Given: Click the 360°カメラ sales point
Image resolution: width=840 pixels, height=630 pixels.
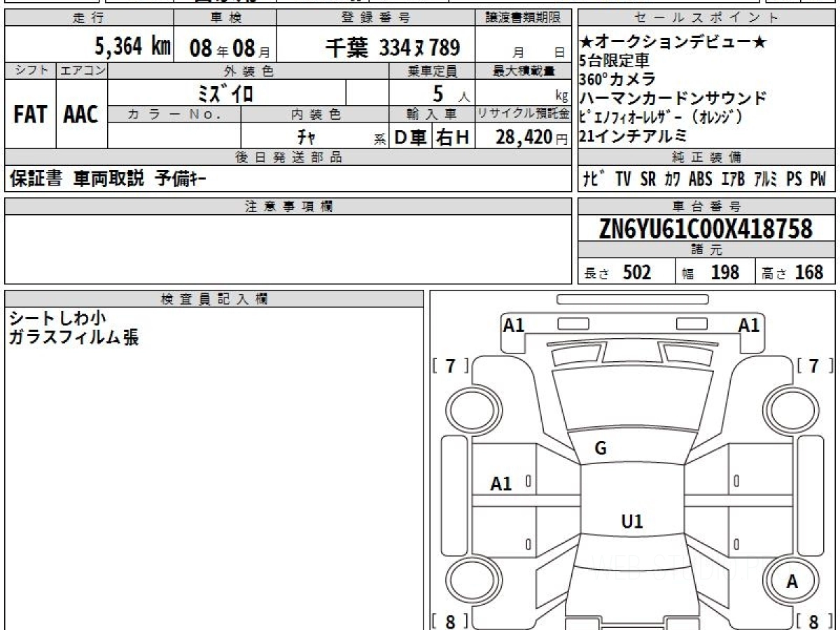Looking at the screenshot, I should [x=617, y=79].
